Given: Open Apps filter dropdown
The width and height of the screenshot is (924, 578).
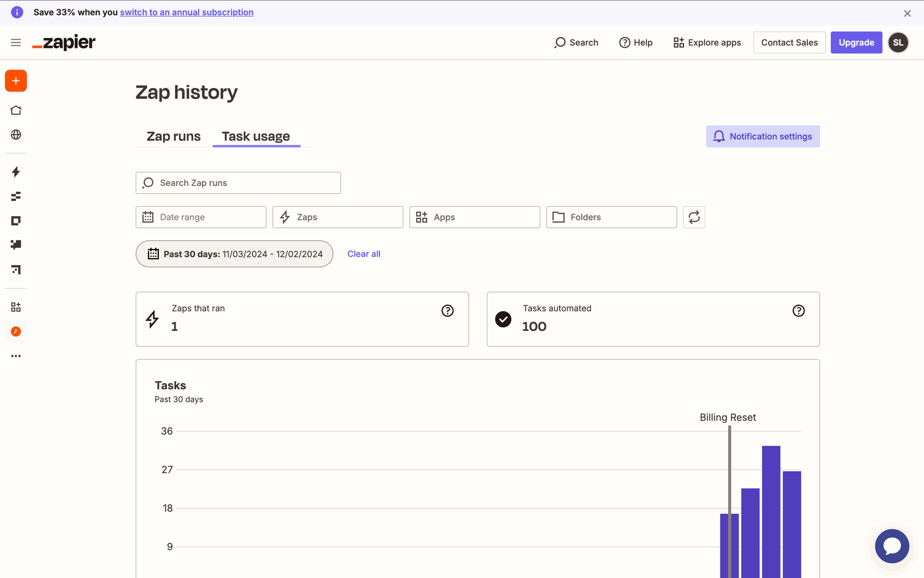Looking at the screenshot, I should tap(475, 217).
